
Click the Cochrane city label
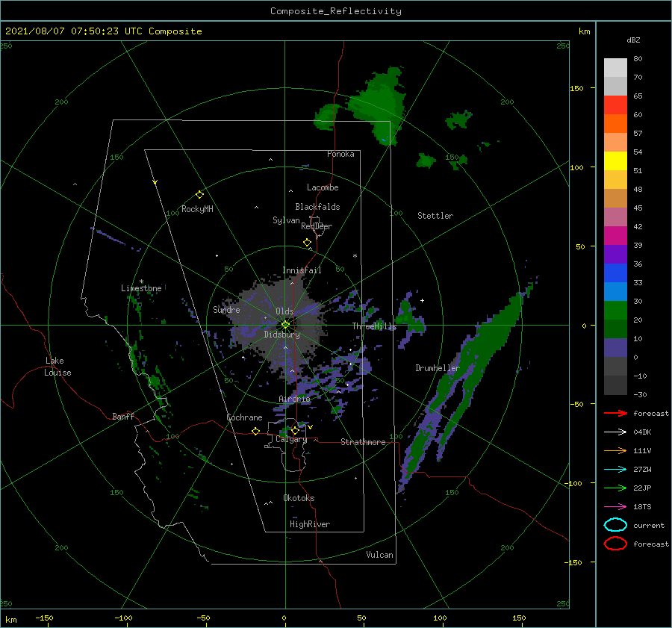(x=244, y=417)
